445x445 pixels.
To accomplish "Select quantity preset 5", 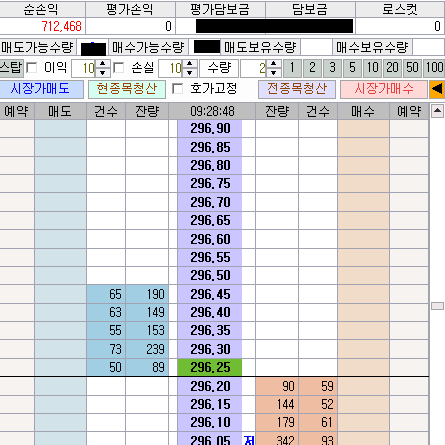I will [352, 68].
